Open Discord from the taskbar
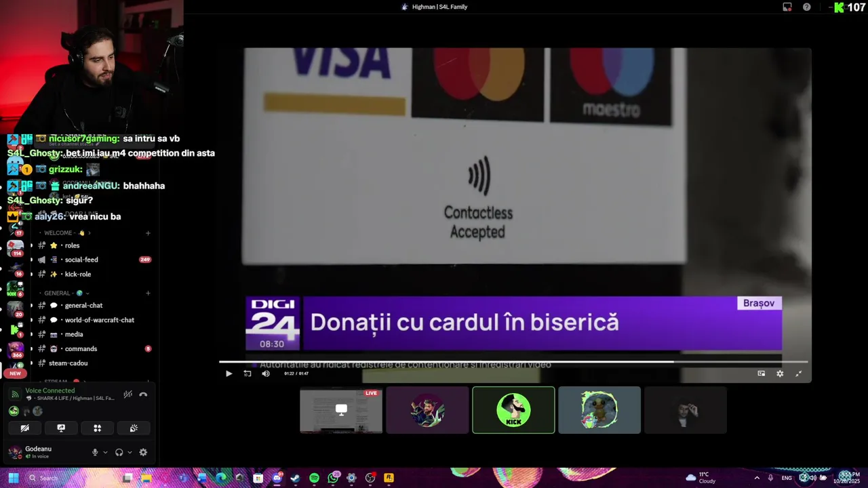The height and width of the screenshot is (488, 868). [277, 478]
